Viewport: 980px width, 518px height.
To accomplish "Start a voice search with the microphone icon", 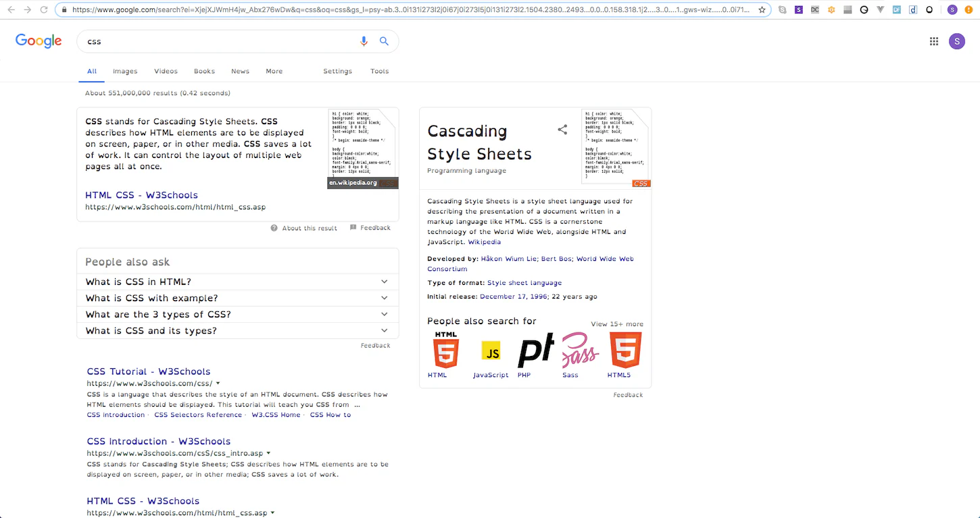I will tap(364, 41).
